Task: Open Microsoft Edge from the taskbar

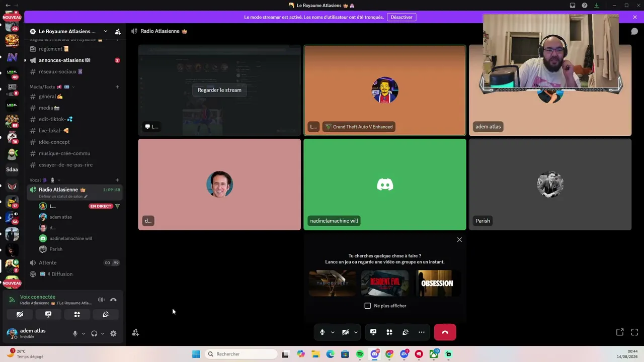Action: coord(330,354)
